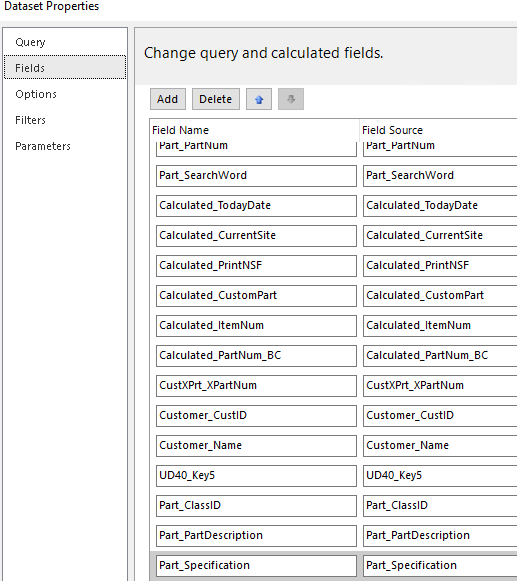
Task: Click the Part_Specification field name box
Action: point(256,566)
